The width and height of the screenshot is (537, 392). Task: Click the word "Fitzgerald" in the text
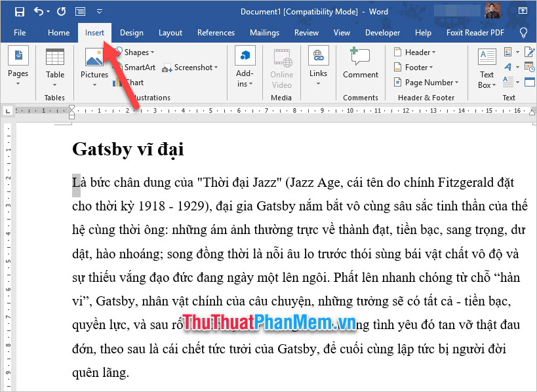coord(466,182)
